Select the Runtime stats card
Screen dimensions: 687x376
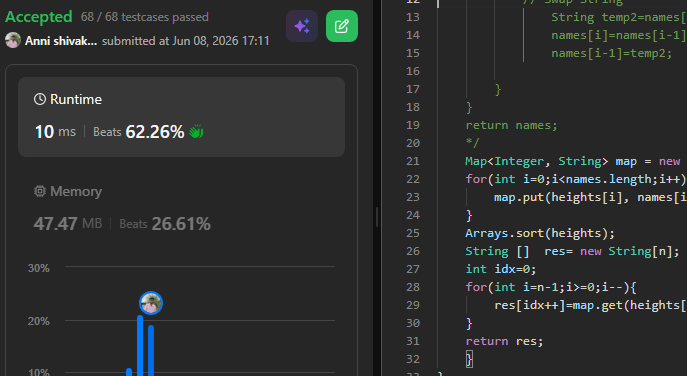click(x=181, y=117)
